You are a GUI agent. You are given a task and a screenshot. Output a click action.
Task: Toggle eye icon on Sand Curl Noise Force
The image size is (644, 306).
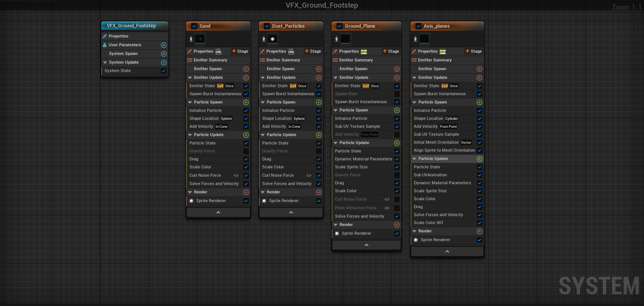[236, 176]
